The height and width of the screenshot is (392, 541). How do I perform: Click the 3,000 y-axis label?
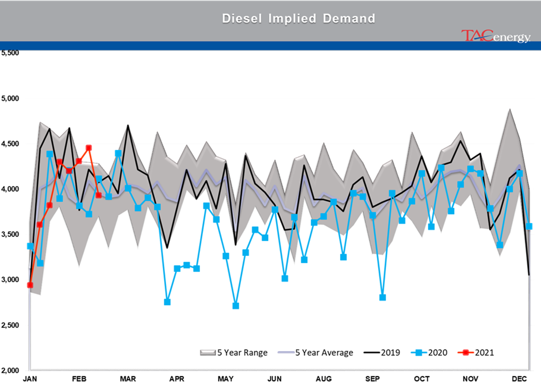tap(10, 280)
